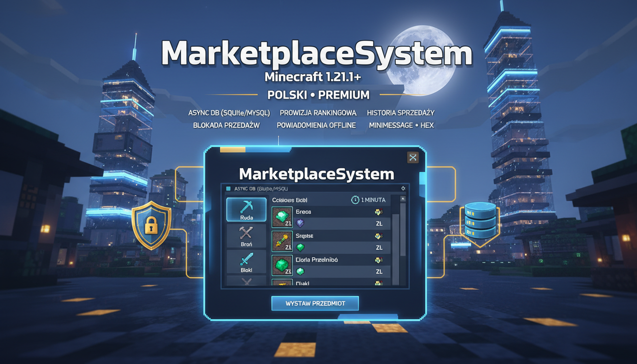Open the Breca emerald ore thumbnail
The width and height of the screenshot is (637, 364).
[282, 217]
